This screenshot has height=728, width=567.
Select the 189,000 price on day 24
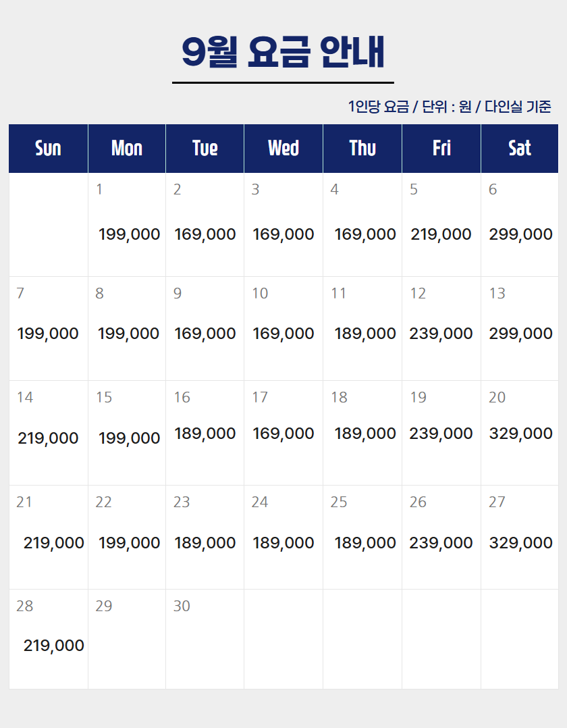click(x=283, y=543)
